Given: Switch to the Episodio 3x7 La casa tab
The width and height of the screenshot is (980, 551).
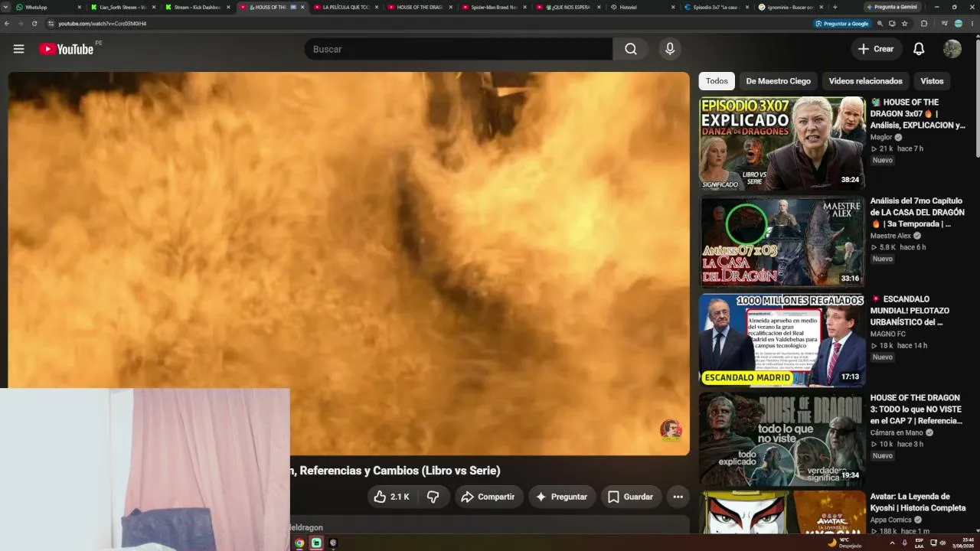Looking at the screenshot, I should pos(715,7).
